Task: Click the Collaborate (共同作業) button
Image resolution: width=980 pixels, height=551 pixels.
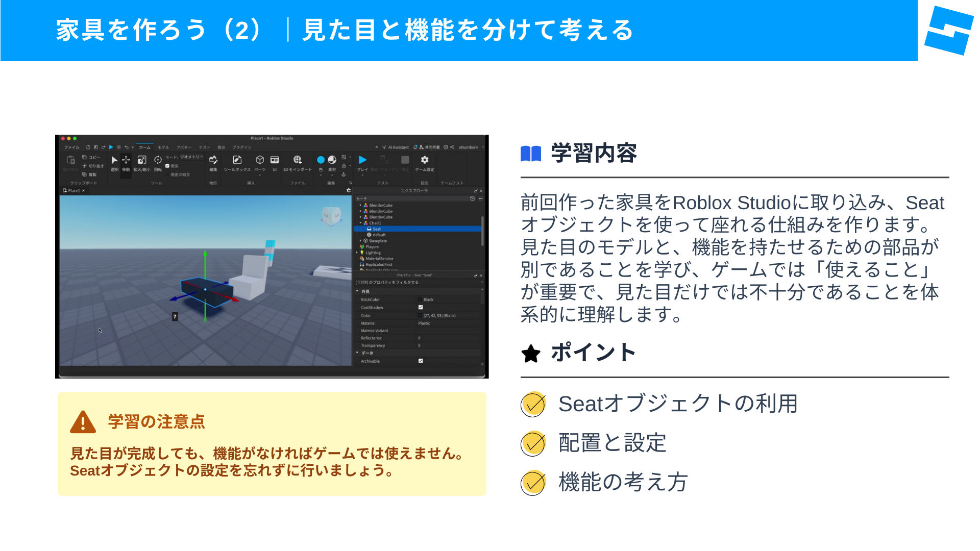Action: (429, 147)
